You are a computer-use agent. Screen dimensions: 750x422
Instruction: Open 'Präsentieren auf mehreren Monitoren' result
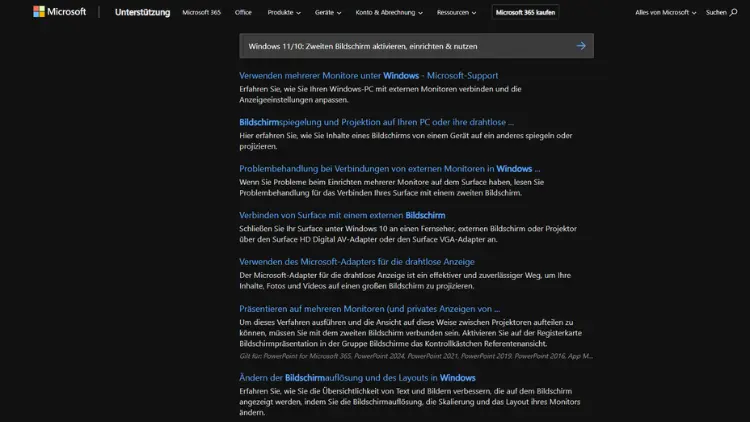[x=369, y=309]
